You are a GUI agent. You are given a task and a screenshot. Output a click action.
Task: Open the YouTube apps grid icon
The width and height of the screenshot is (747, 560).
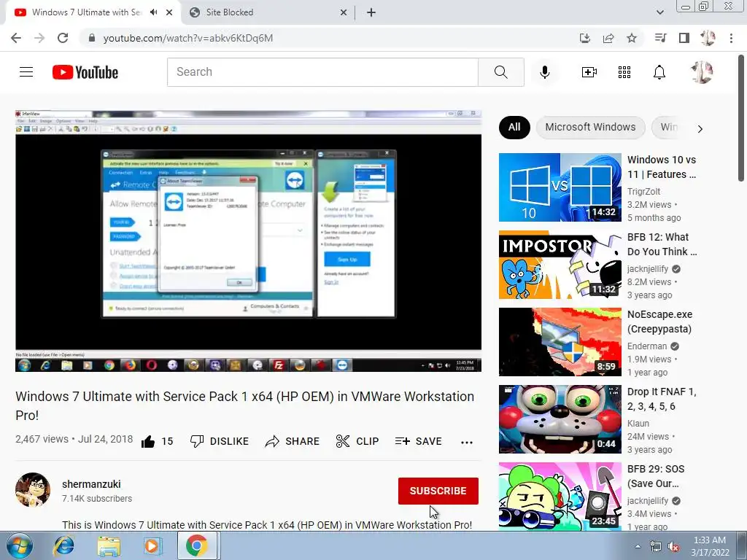pyautogui.click(x=624, y=72)
